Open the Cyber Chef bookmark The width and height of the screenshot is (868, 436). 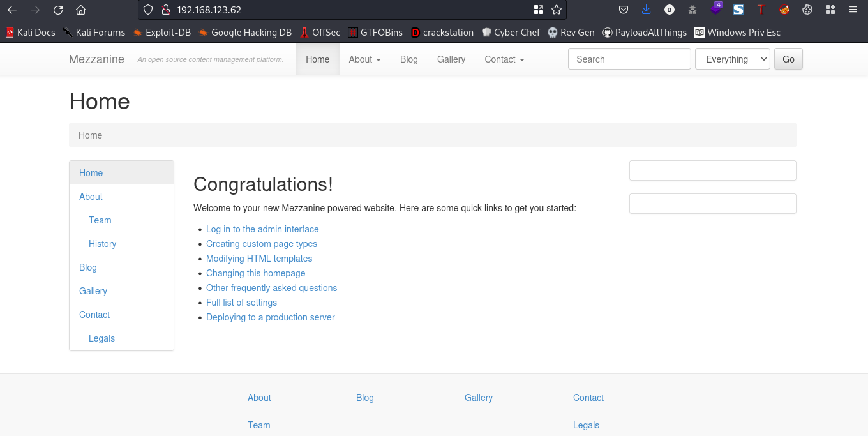pos(511,32)
